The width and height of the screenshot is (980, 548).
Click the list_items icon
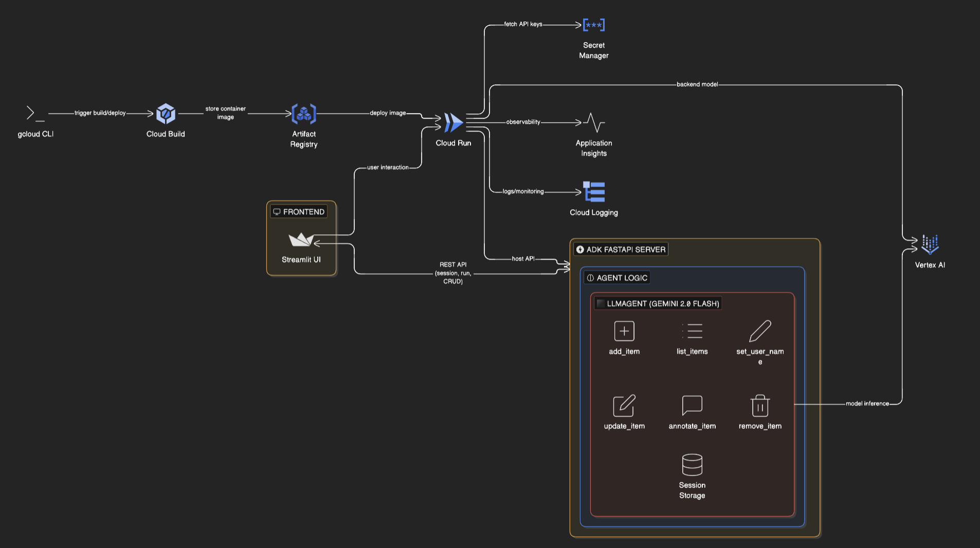pos(692,331)
